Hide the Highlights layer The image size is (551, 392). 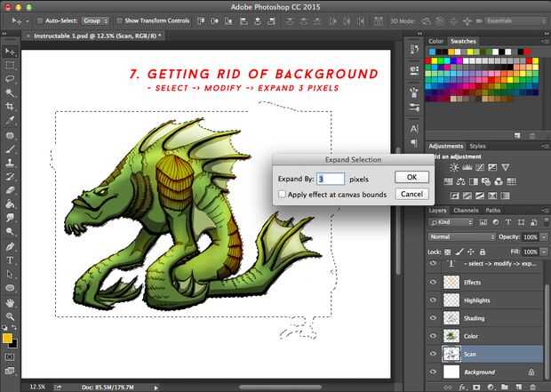(x=433, y=300)
